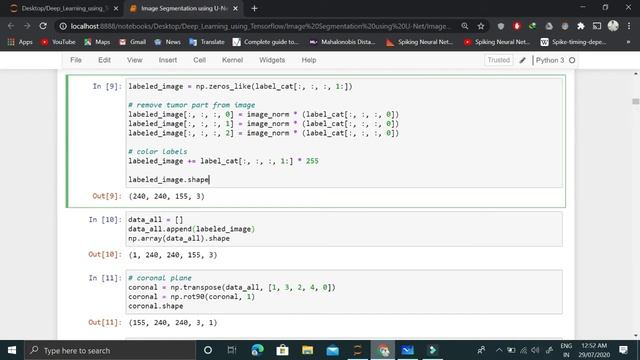Open the Spike-timing-depe bookmark
Screen dimensions: 640x360
coord(573,42)
